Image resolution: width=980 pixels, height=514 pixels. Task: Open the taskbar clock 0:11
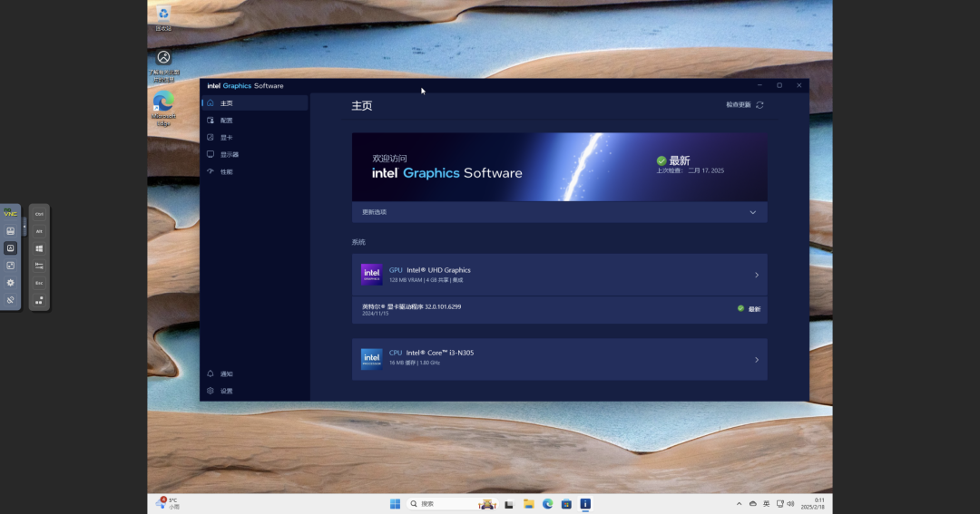(812, 504)
